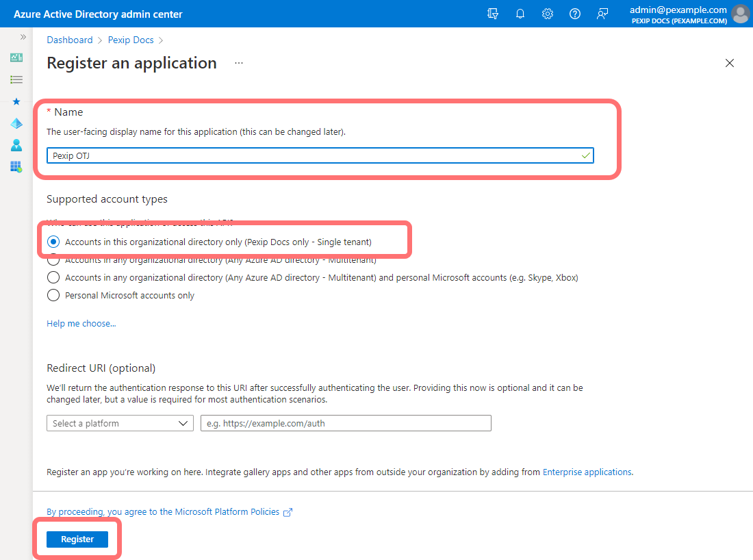Go to Dashboard breadcrumb
The image size is (753, 560).
click(69, 40)
